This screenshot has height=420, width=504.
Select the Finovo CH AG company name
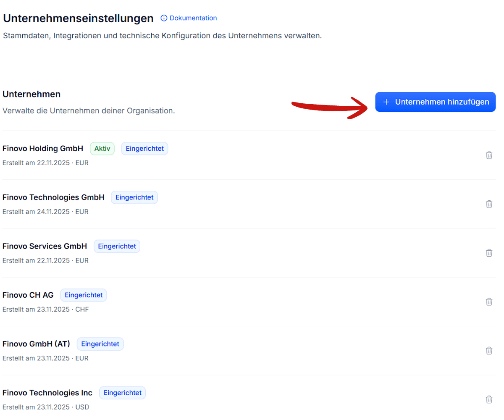point(28,295)
